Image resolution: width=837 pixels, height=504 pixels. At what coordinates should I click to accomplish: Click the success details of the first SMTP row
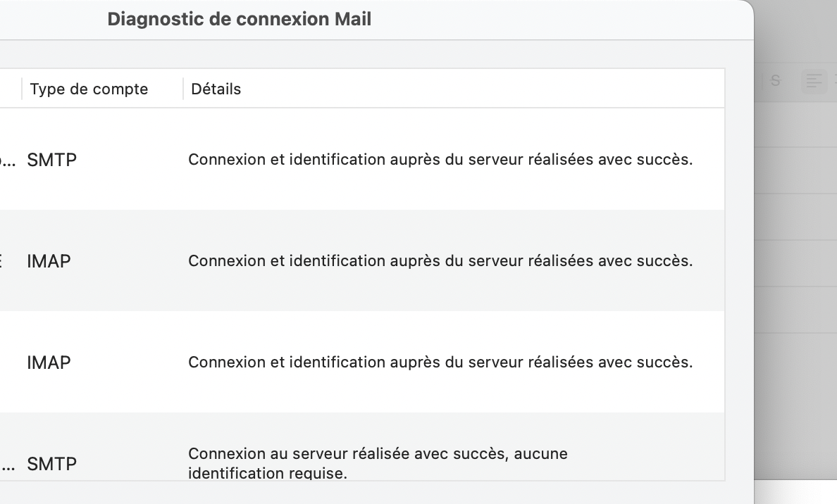(x=440, y=160)
